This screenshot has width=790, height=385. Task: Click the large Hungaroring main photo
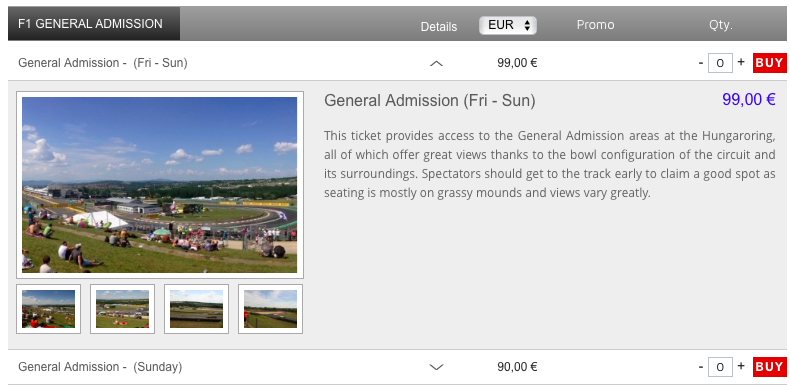(160, 185)
